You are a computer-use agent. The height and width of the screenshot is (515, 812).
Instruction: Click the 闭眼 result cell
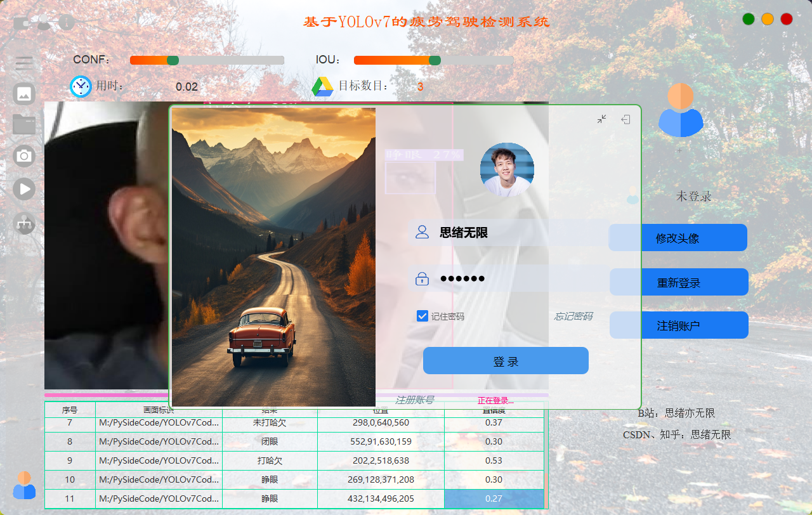point(270,441)
